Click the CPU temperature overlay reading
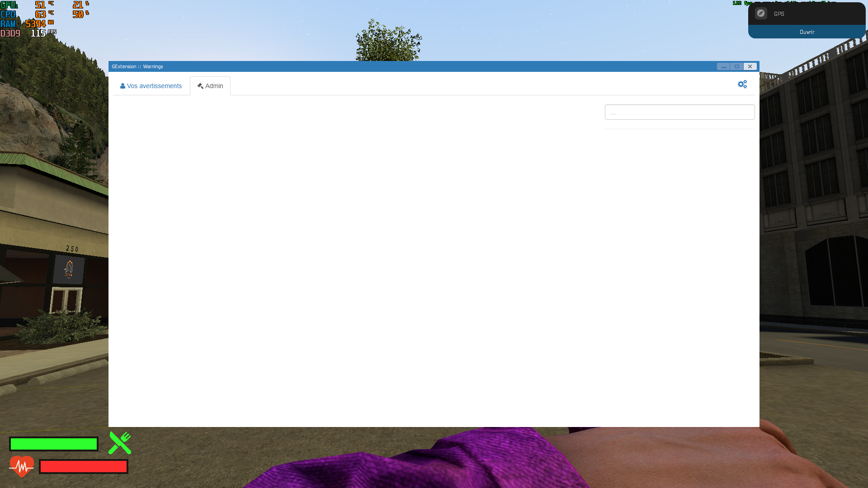868x488 pixels. [44, 14]
